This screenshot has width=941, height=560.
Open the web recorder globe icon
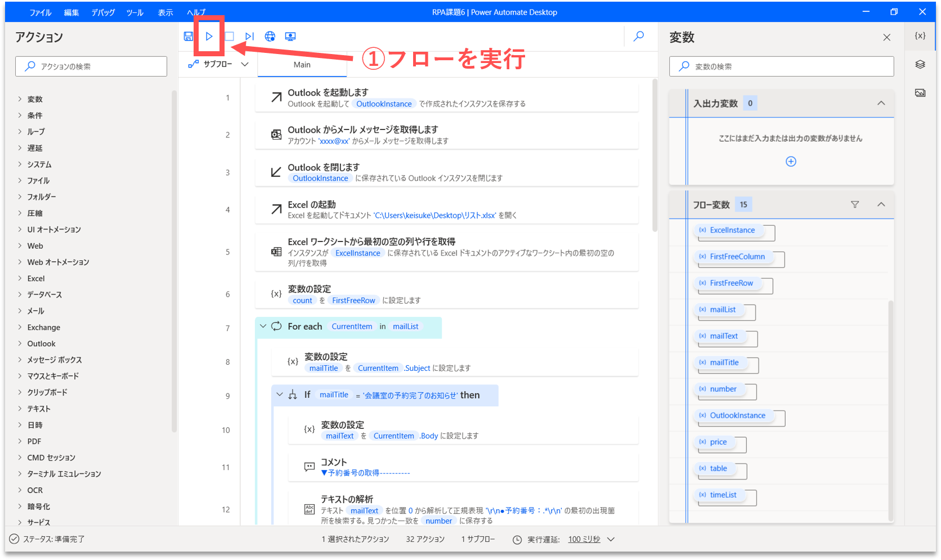pos(270,36)
